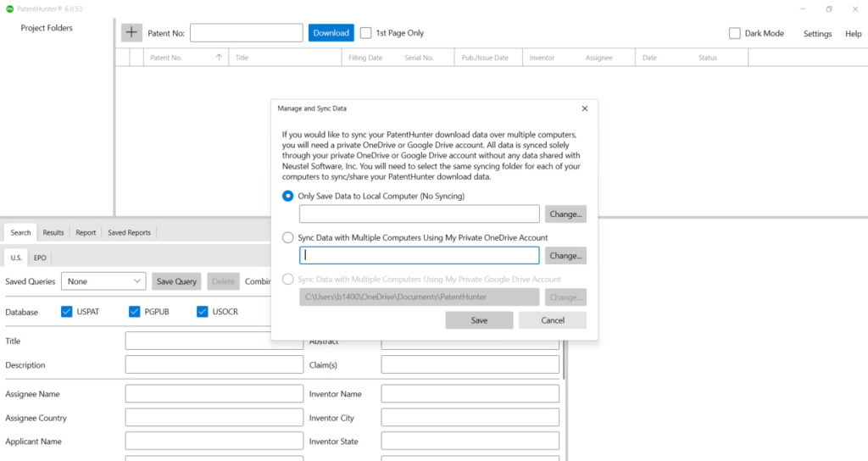Select the U.S. sub-tab
The width and height of the screenshot is (868, 461).
[16, 258]
